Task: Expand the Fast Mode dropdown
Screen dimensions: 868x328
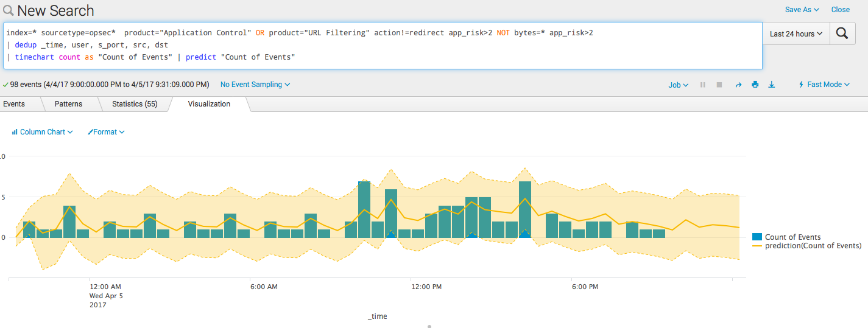Action: (x=825, y=85)
